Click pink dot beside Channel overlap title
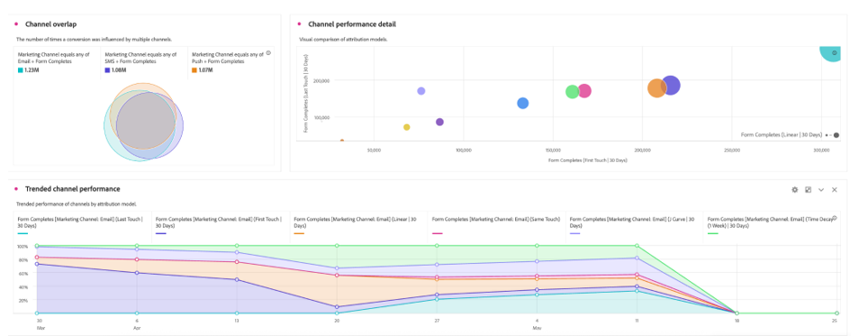This screenshot has width=868, height=336. 16,23
